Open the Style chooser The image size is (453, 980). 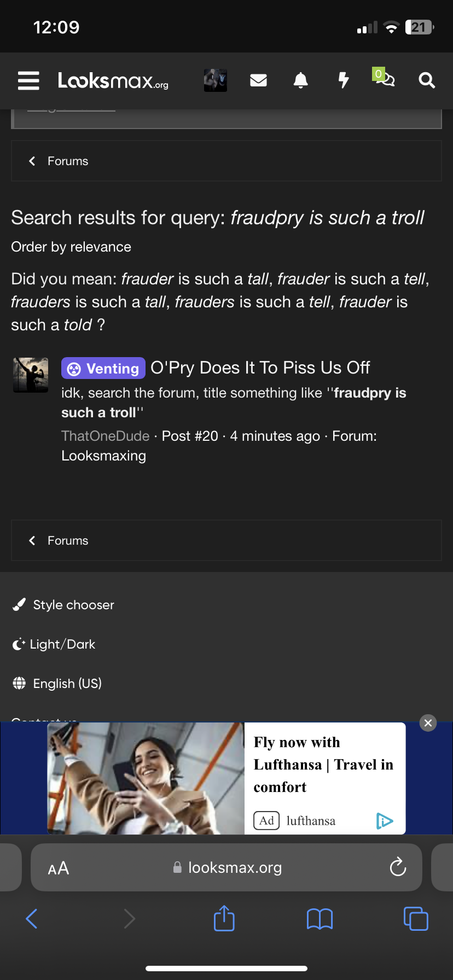click(73, 605)
